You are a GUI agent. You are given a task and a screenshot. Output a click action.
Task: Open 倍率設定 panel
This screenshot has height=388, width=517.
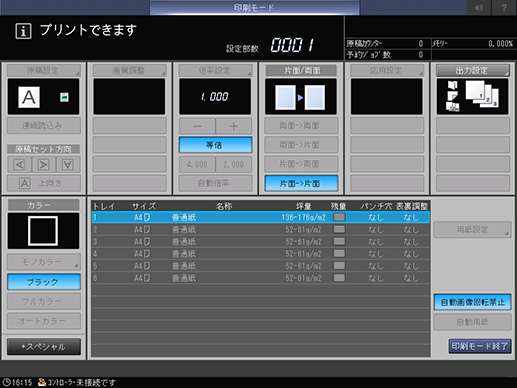tap(215, 70)
